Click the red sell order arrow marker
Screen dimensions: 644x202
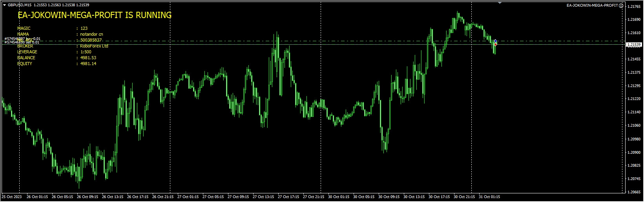(495, 44)
